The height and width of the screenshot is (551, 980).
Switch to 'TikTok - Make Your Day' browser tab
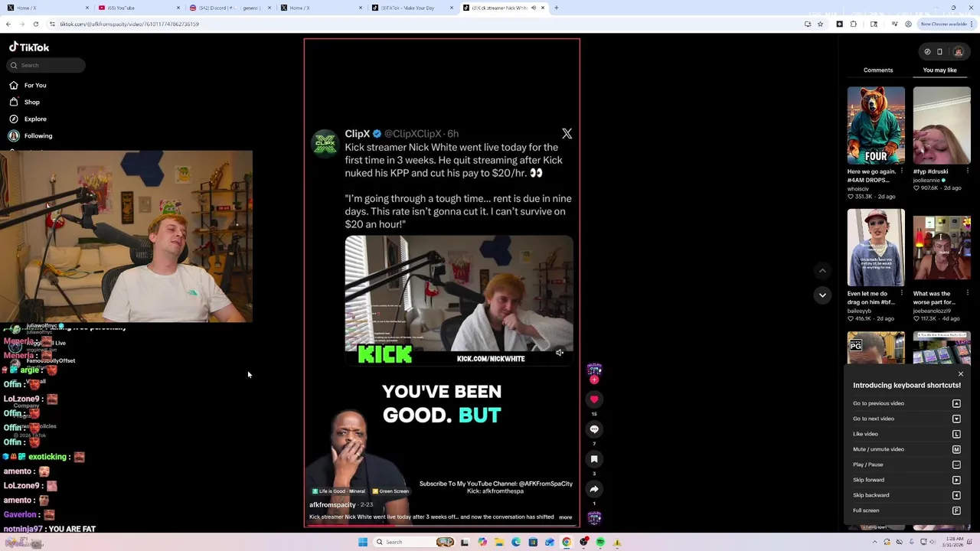[412, 8]
